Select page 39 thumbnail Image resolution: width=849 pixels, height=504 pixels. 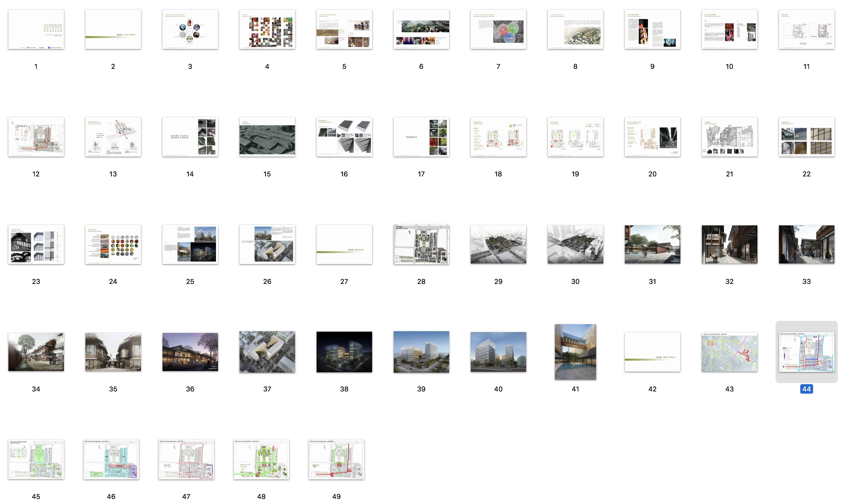[421, 352]
